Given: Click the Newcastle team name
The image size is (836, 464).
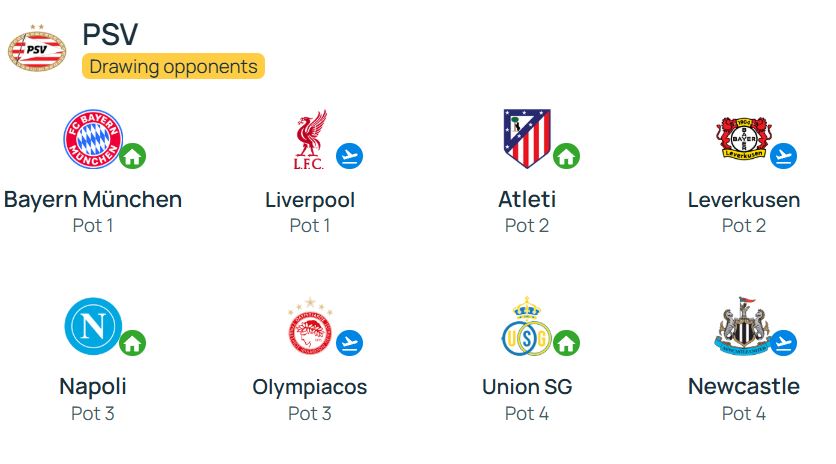Looking at the screenshot, I should coord(744,386).
